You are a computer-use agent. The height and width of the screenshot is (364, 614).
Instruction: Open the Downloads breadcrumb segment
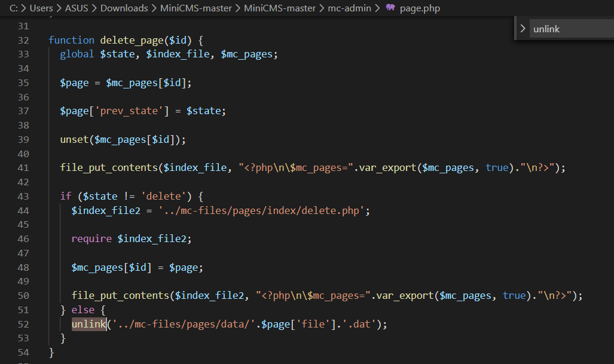(124, 8)
